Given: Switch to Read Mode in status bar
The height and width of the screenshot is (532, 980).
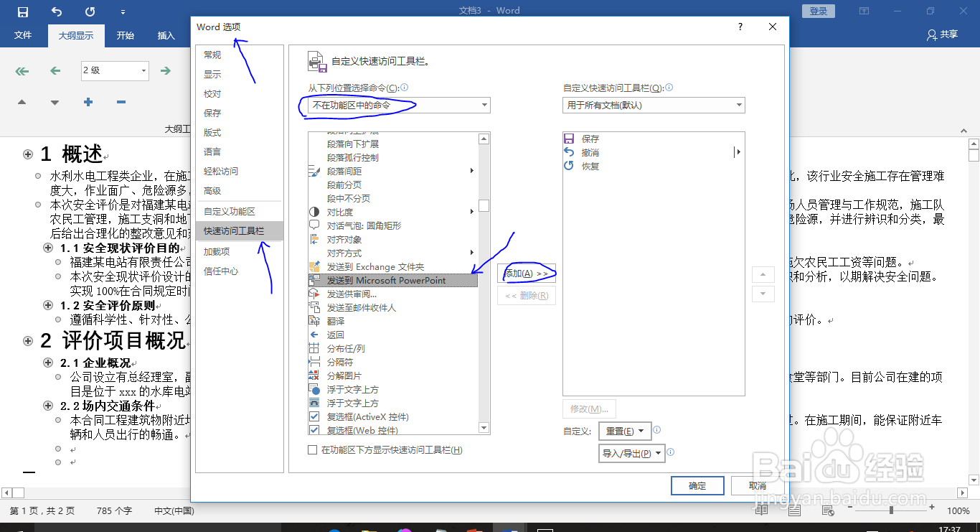Looking at the screenshot, I should point(762,510).
